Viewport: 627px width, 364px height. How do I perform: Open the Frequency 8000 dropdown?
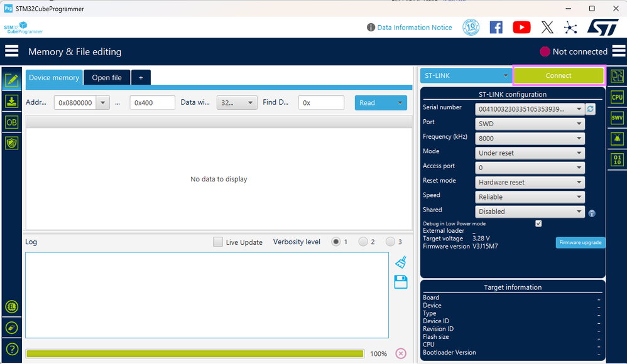(530, 138)
